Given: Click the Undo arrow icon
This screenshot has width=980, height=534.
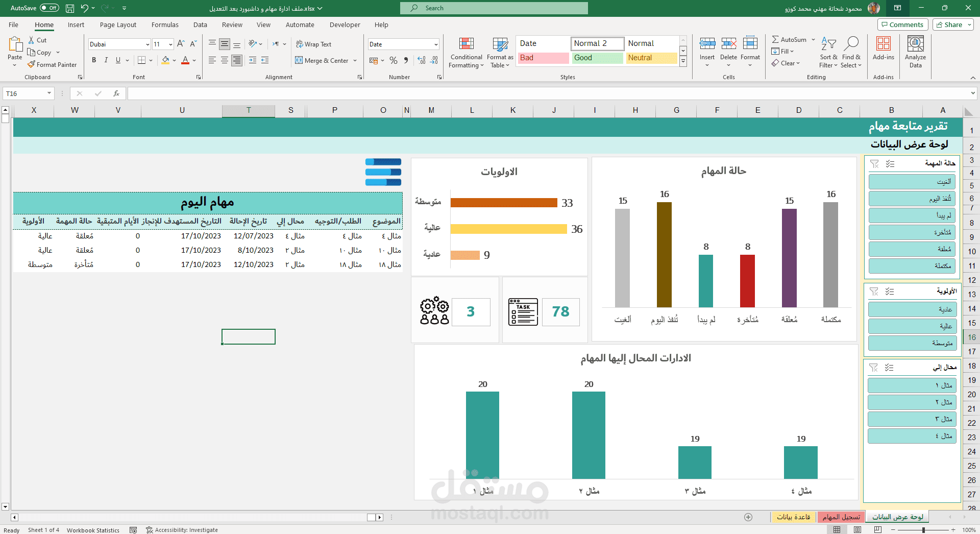Looking at the screenshot, I should (85, 8).
